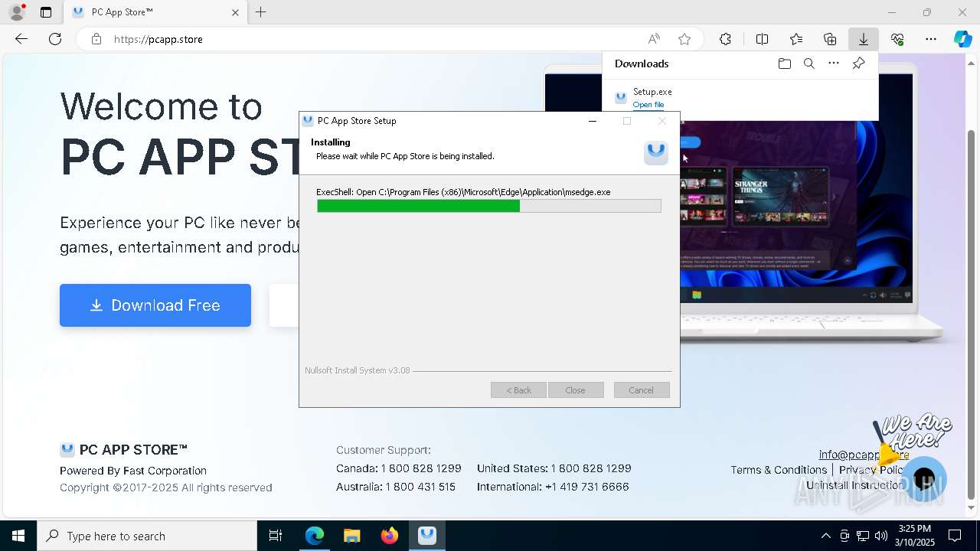View site information lock icon
This screenshot has height=551, width=980.
(x=96, y=39)
